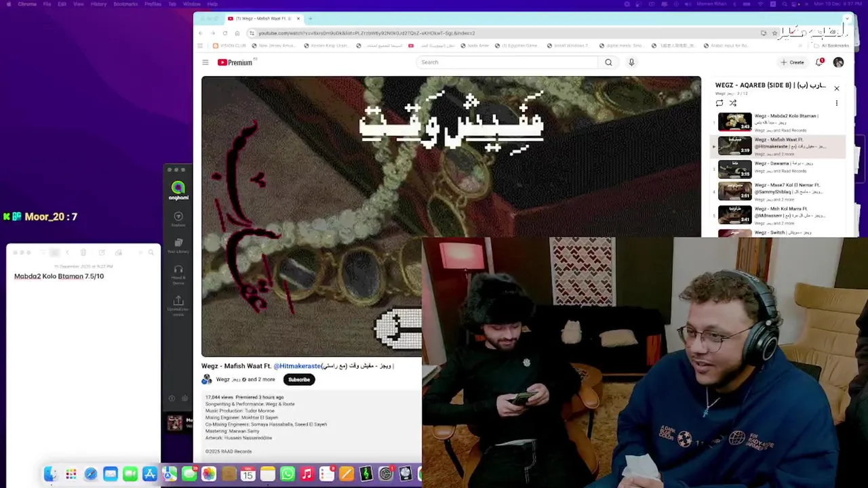Image resolution: width=868 pixels, height=488 pixels.
Task: Click the Create button on YouTube
Action: (x=792, y=62)
